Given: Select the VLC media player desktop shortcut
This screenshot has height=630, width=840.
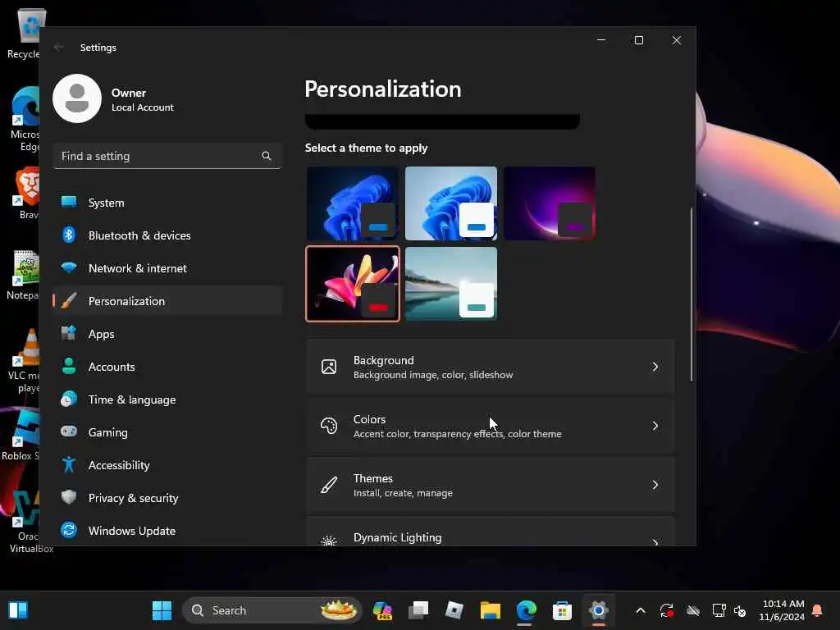Looking at the screenshot, I should [x=24, y=361].
